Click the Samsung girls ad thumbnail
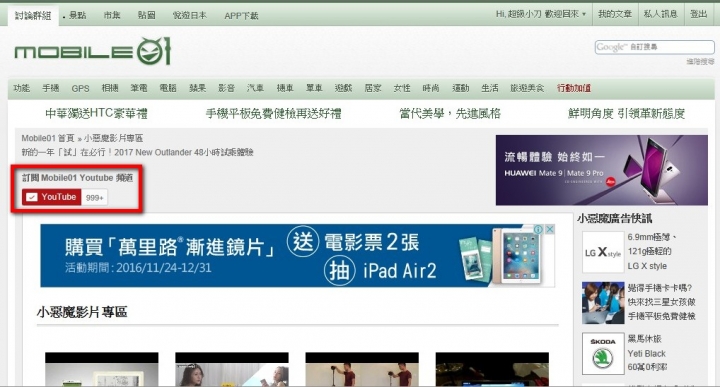The image size is (720, 387). click(x=603, y=303)
